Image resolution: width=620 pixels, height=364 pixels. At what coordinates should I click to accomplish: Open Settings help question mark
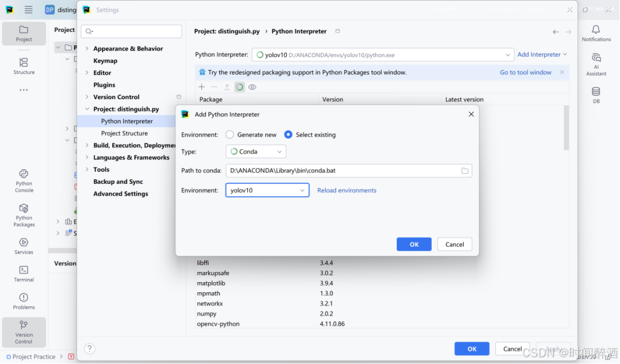89,349
